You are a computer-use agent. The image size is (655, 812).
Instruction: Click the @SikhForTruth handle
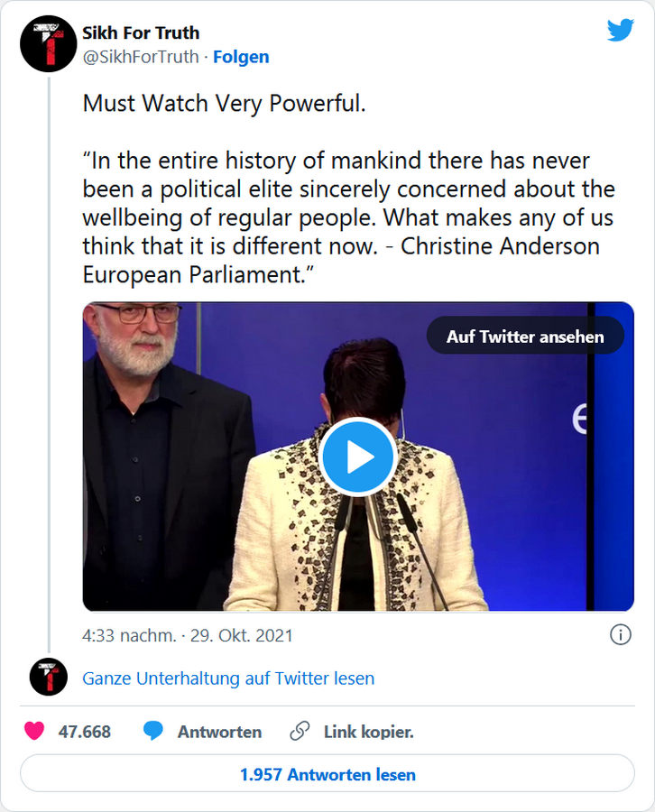(140, 57)
